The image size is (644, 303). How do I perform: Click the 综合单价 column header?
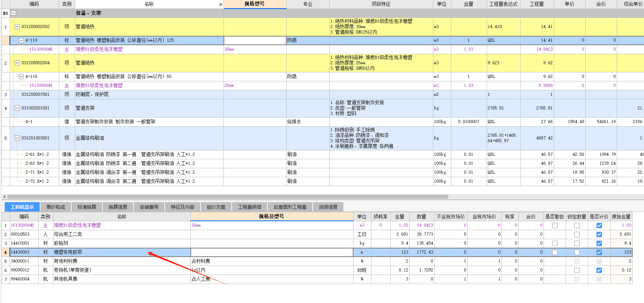coord(631,4)
